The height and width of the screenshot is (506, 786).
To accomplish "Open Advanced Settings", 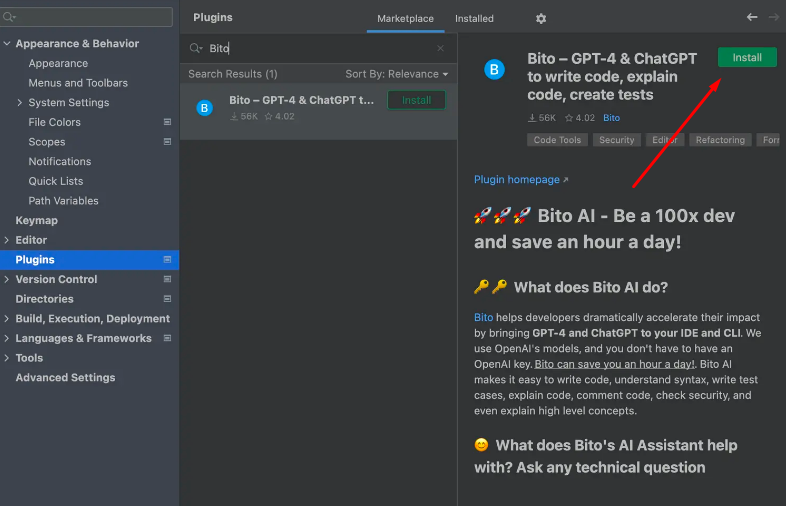I will (x=65, y=378).
